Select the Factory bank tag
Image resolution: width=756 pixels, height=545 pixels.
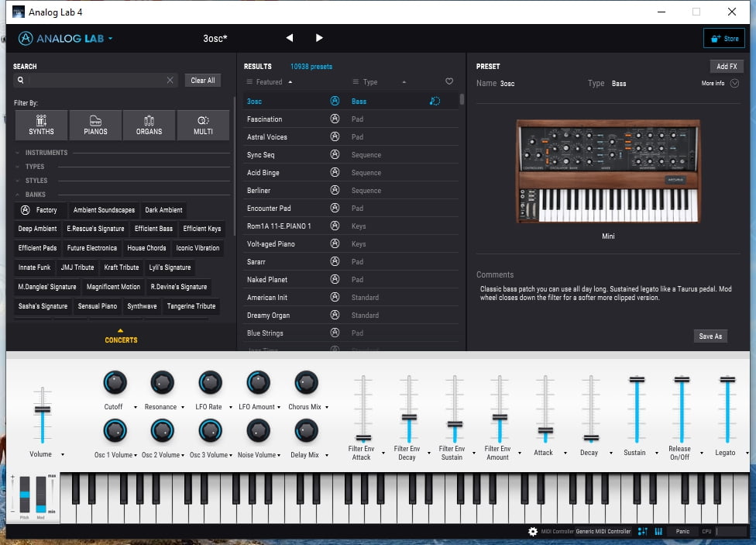(40, 210)
